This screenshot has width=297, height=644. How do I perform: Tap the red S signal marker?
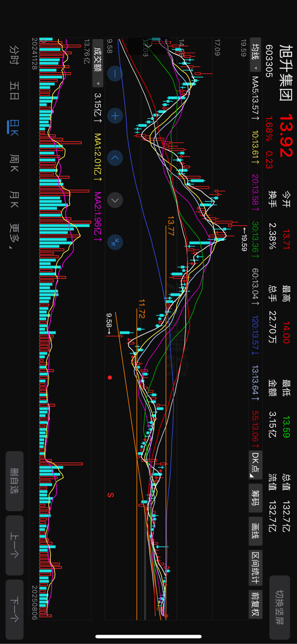tap(110, 495)
